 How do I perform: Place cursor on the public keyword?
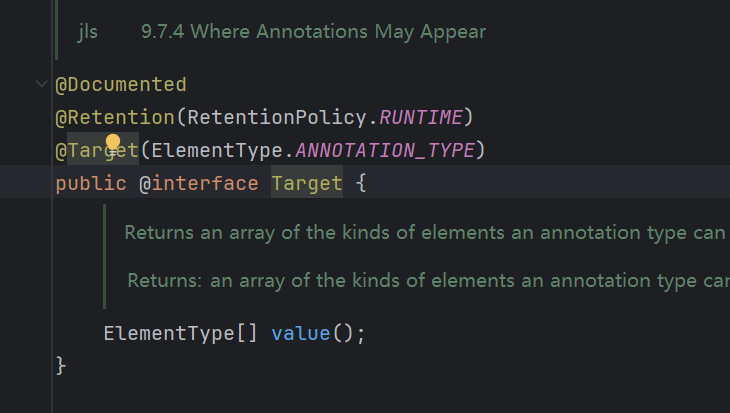click(x=91, y=183)
